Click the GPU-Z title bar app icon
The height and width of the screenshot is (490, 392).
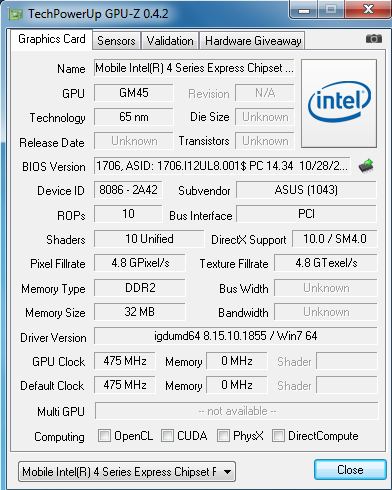16,14
